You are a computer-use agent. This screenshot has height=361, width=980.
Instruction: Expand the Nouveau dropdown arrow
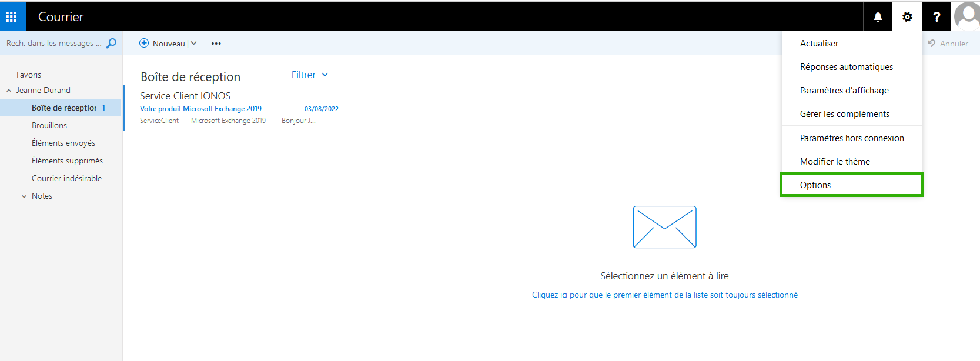click(193, 43)
